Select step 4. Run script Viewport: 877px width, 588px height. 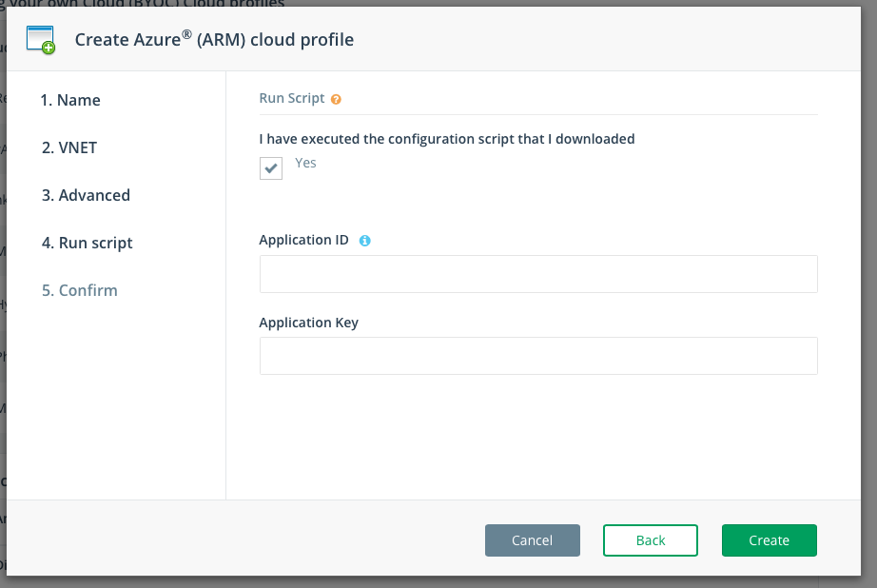point(87,243)
